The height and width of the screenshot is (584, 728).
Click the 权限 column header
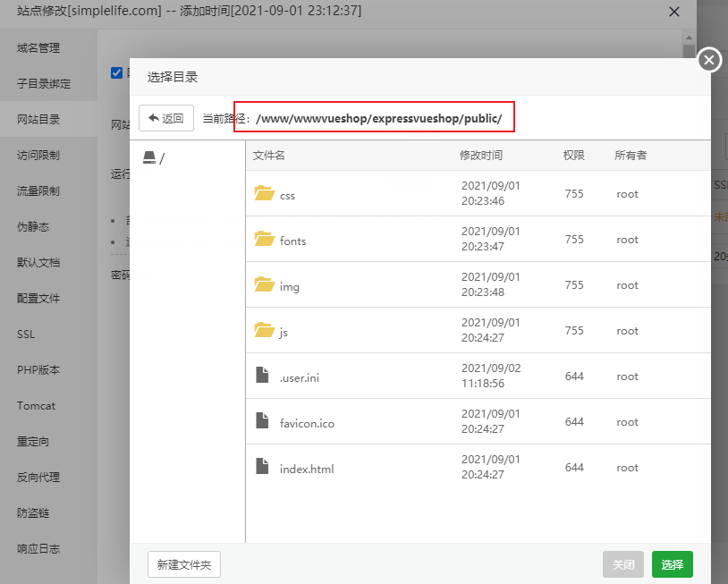[x=574, y=155]
